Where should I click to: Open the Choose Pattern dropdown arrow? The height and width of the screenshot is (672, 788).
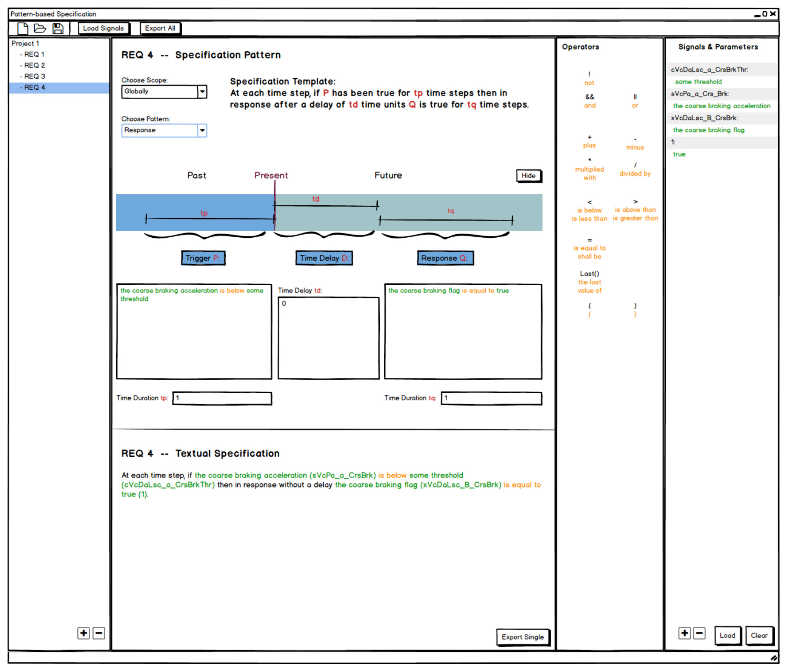202,131
